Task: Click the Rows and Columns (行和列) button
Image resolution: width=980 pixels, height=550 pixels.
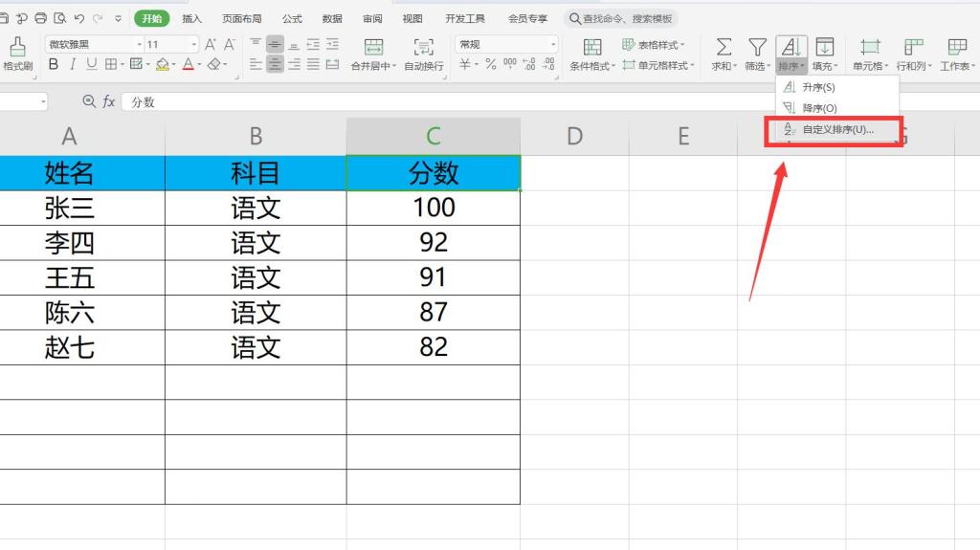Action: 914,55
